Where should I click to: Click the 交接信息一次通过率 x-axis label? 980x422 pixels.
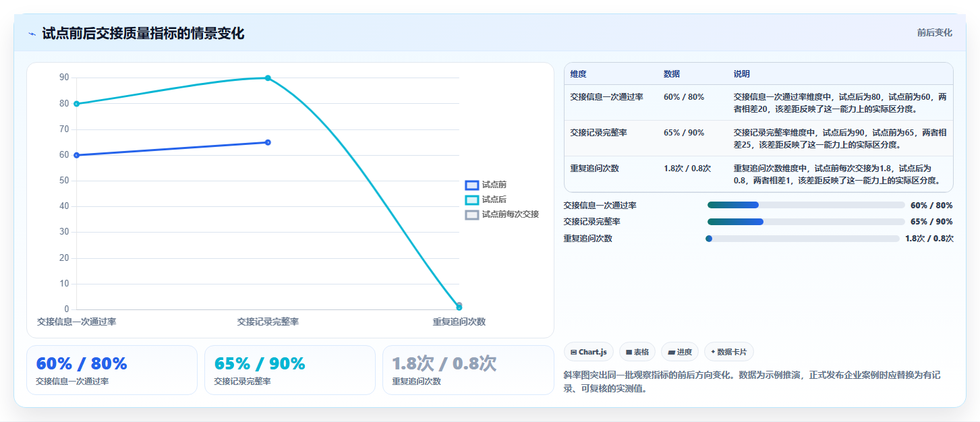pyautogui.click(x=76, y=322)
